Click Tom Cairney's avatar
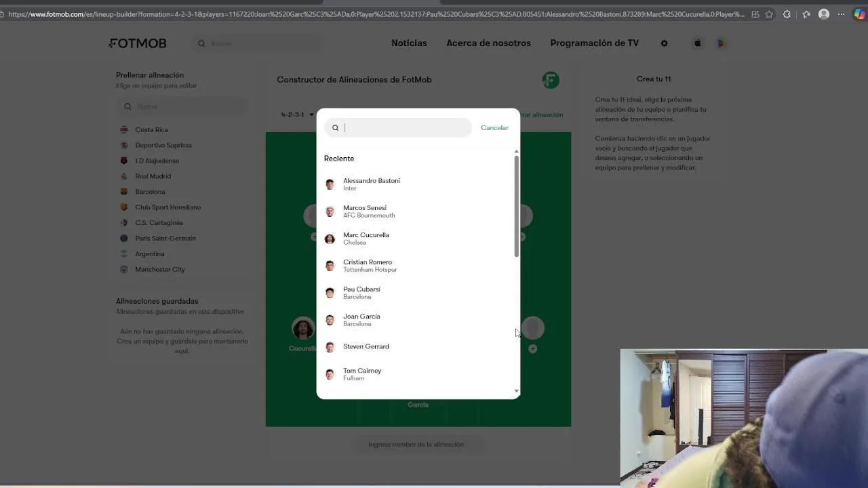The height and width of the screenshot is (488, 868). click(330, 374)
